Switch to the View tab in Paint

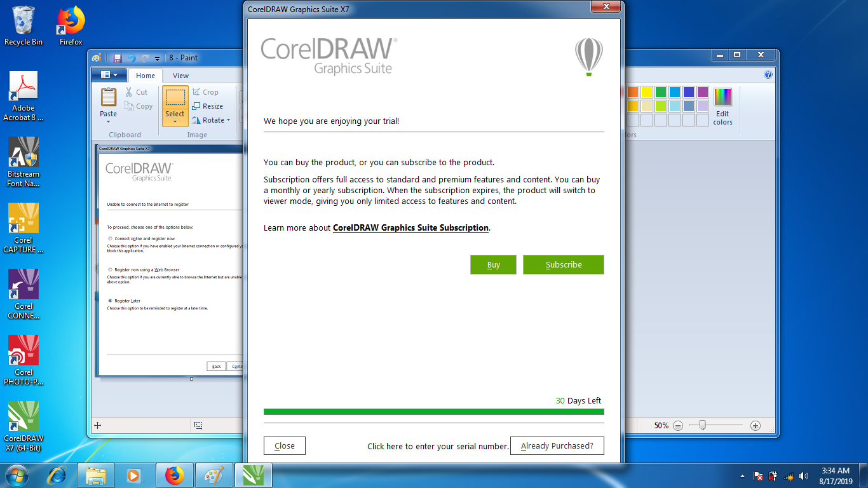180,76
